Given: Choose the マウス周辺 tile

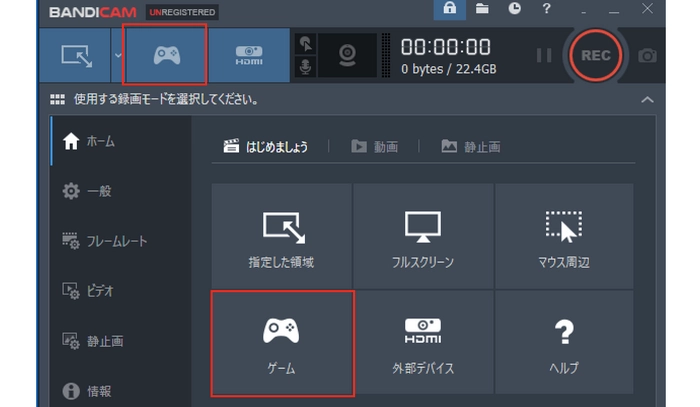Looking at the screenshot, I should (x=564, y=236).
